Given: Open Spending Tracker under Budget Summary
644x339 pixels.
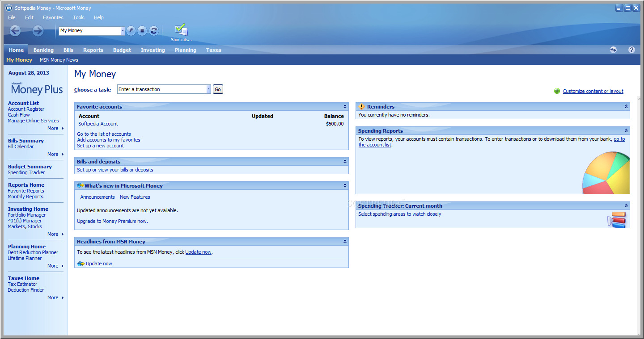Looking at the screenshot, I should coord(26,172).
